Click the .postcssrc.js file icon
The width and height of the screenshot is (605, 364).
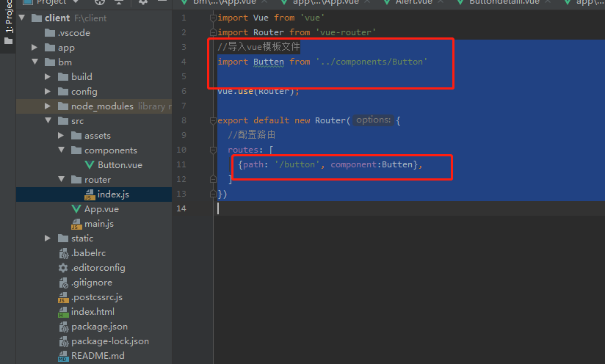tap(63, 297)
